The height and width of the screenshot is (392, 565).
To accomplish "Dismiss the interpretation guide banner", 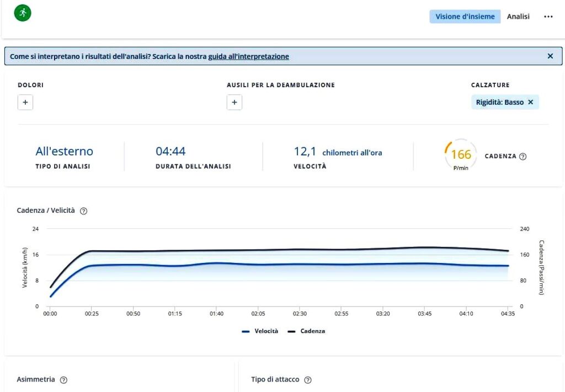I will (550, 56).
